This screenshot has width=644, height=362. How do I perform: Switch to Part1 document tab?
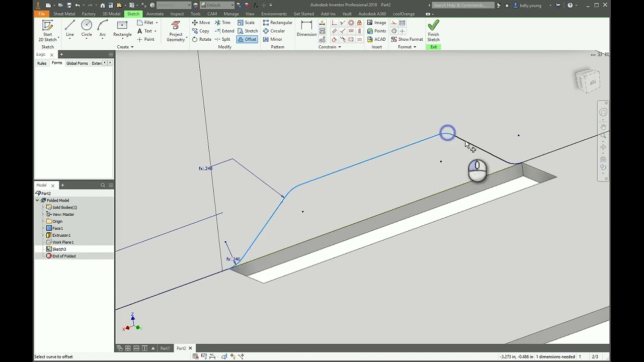165,348
